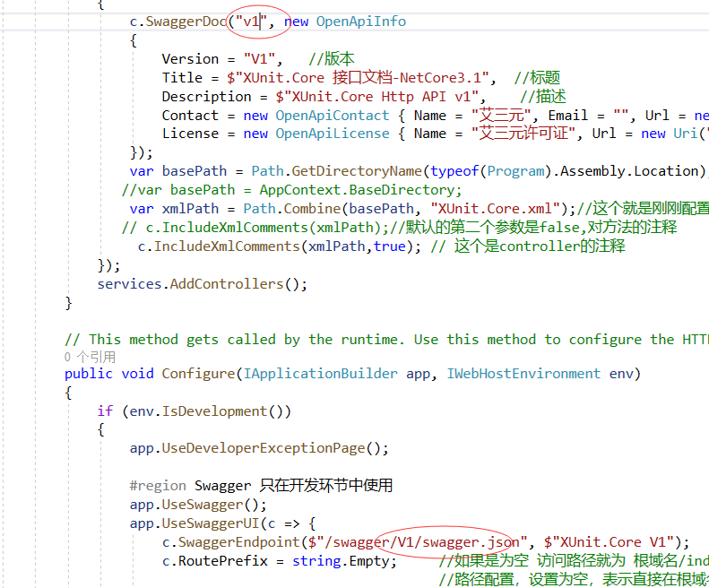Click the Program class reference
Image resolution: width=709 pixels, height=588 pixels.
click(x=515, y=171)
